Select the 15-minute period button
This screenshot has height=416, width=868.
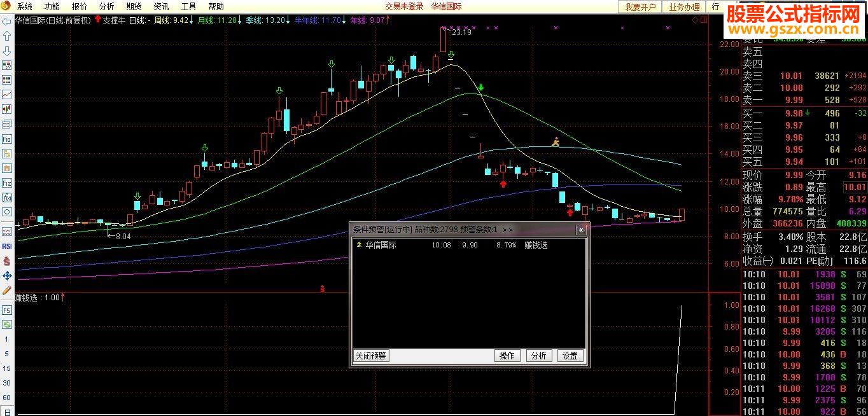(x=7, y=368)
